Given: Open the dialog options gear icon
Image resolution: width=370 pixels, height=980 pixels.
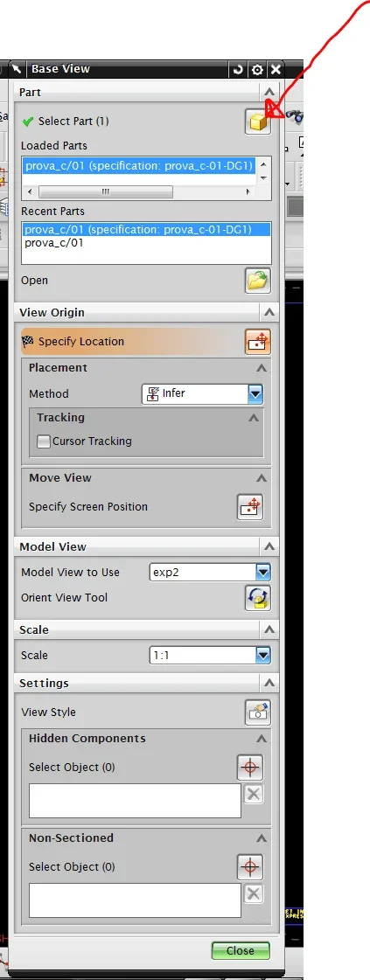Looking at the screenshot, I should click(x=257, y=69).
